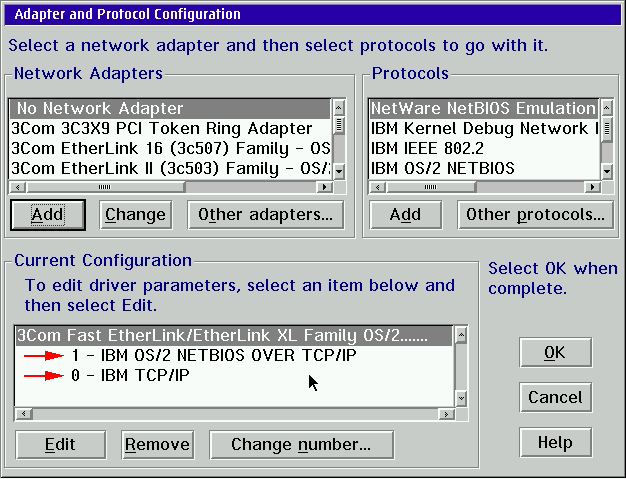Select 3Com EtherLink II (3c503) Family
Image resolution: width=626 pixels, height=479 pixels.
point(170,168)
